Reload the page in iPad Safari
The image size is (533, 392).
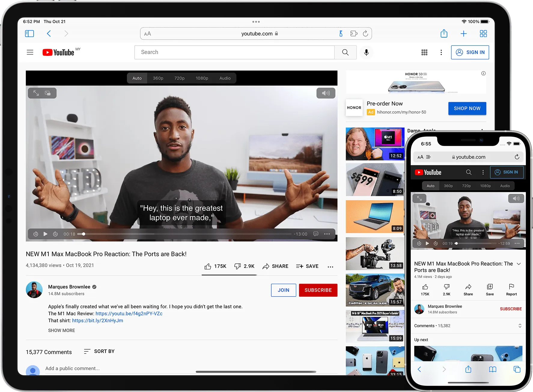[365, 34]
